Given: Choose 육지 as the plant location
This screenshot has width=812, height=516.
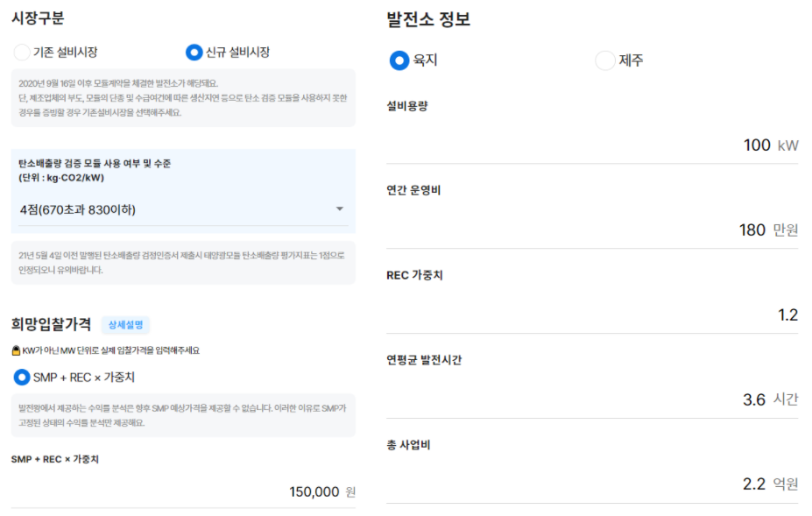Looking at the screenshot, I should [x=399, y=60].
